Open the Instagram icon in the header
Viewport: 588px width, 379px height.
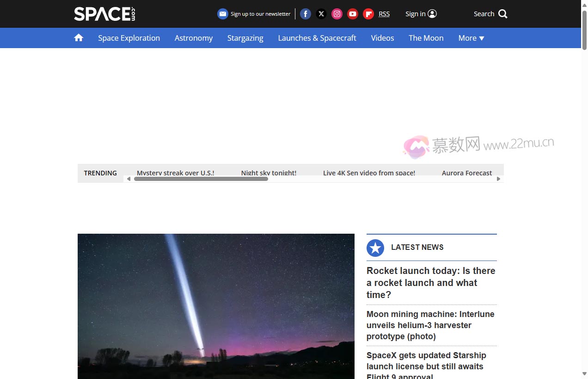(x=337, y=13)
